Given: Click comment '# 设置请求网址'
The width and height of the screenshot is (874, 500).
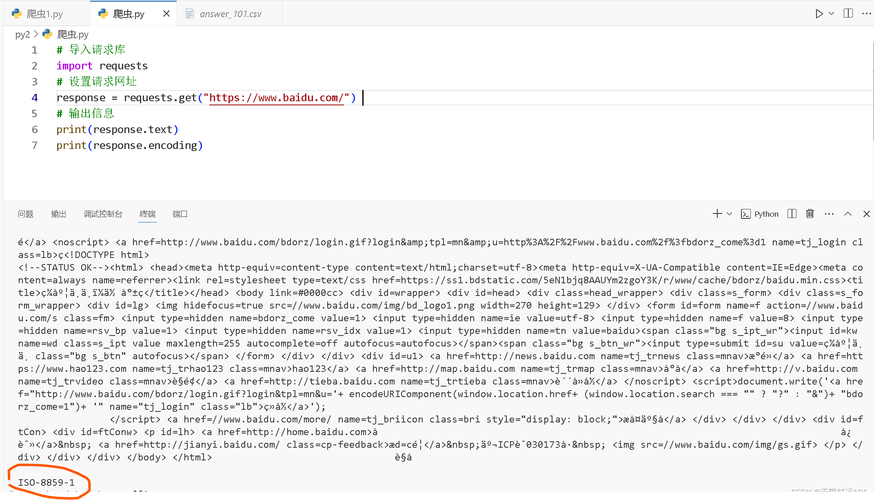Looking at the screenshot, I should coord(96,81).
